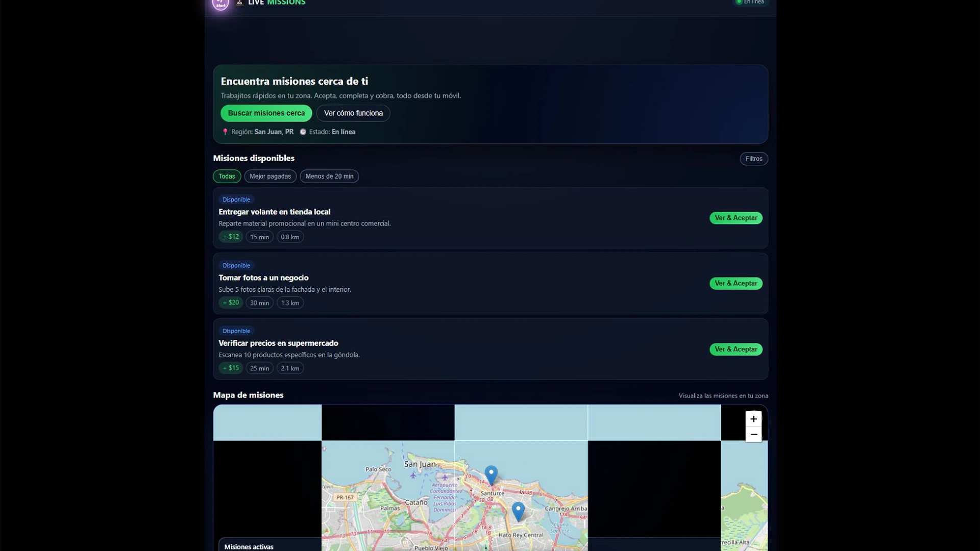Viewport: 980px width, 551px height.
Task: Click the 30 min duration chip
Action: click(x=259, y=303)
